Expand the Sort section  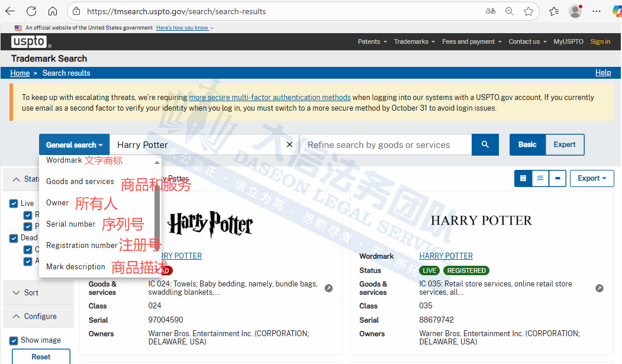[38, 292]
